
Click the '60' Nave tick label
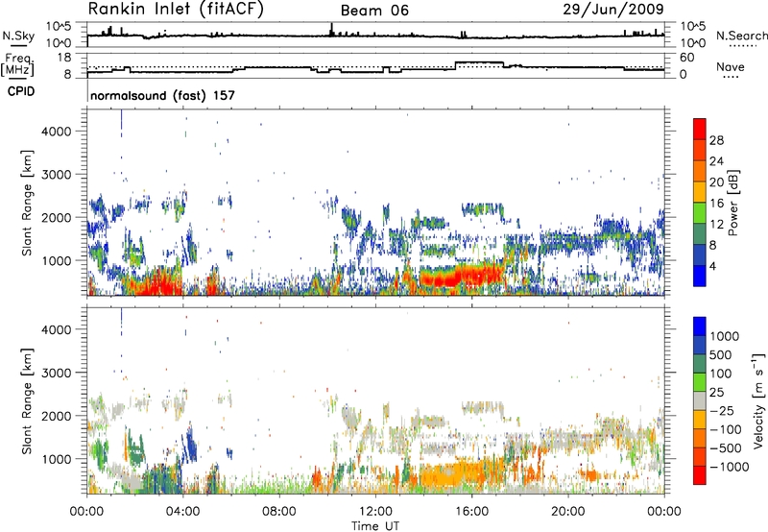687,58
